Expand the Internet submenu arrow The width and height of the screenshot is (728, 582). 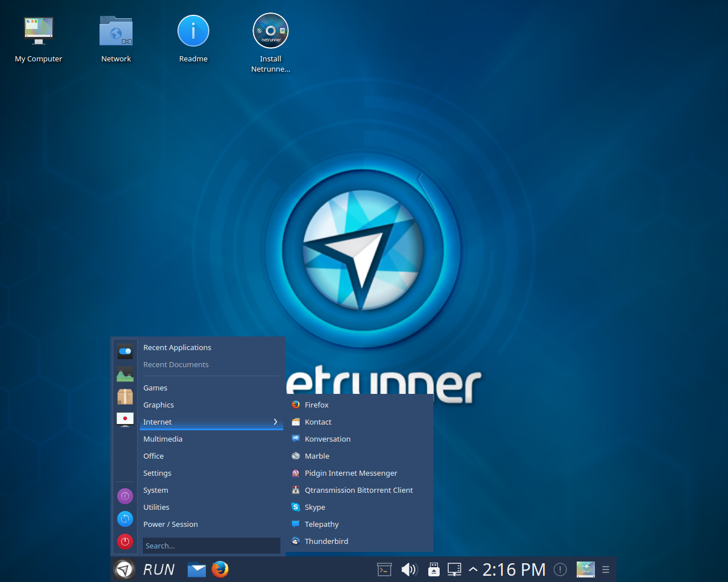pos(275,422)
